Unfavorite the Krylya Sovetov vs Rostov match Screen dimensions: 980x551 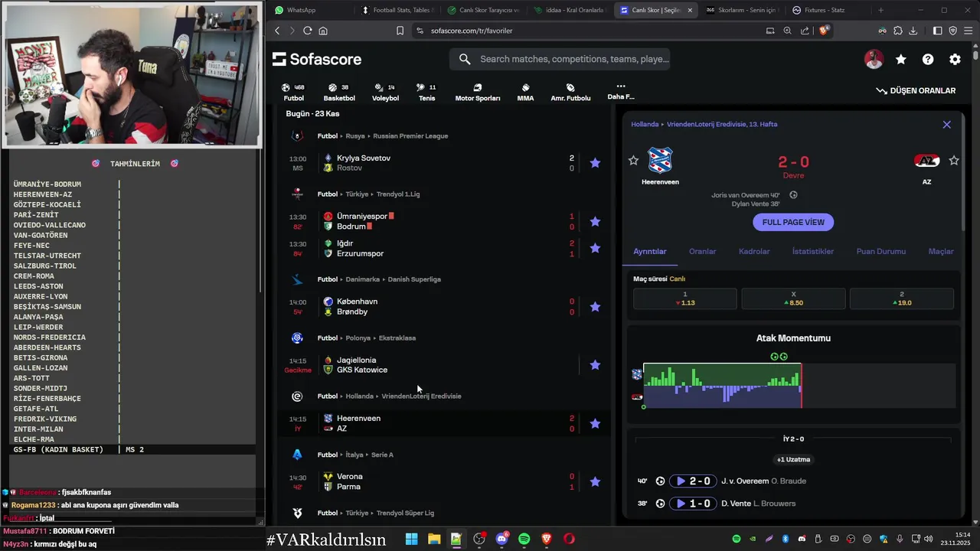[x=595, y=163]
